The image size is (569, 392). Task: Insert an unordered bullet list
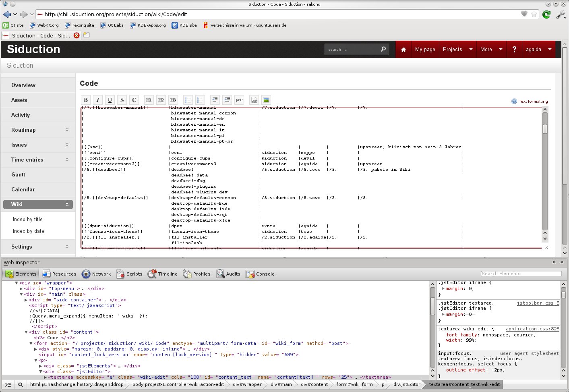point(188,100)
